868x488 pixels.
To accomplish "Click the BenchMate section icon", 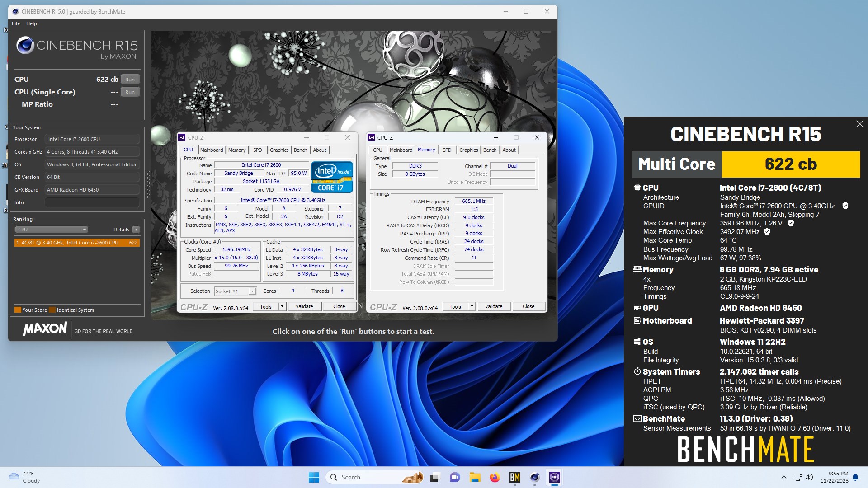I will click(637, 419).
